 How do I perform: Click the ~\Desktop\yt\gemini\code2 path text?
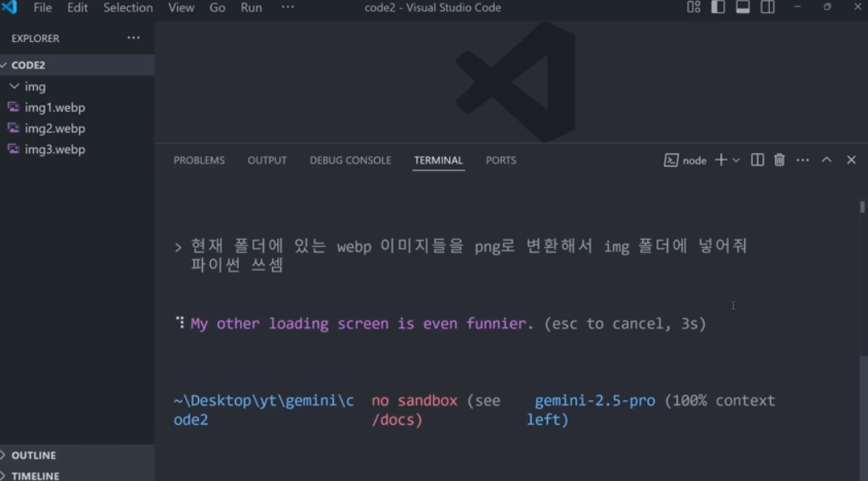point(264,409)
